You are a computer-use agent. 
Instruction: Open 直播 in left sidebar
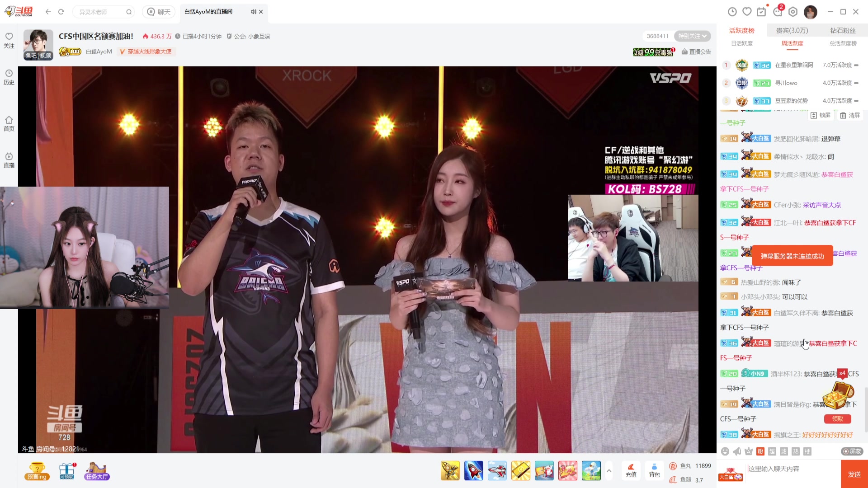tap(9, 160)
